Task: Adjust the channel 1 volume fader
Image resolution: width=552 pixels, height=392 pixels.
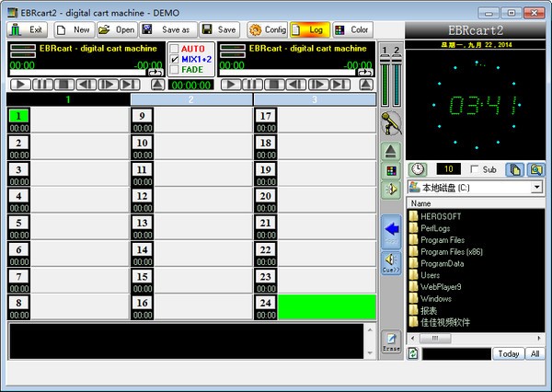Action: point(385,60)
